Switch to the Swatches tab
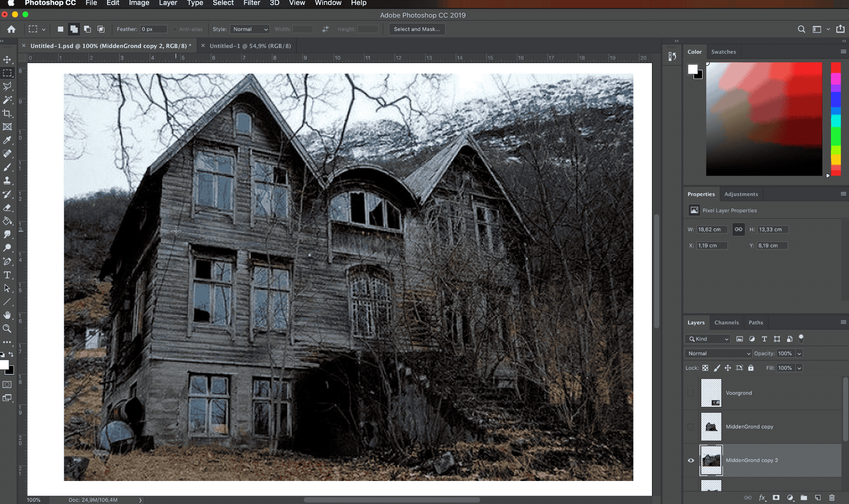Viewport: 849px width, 504px height. [723, 51]
